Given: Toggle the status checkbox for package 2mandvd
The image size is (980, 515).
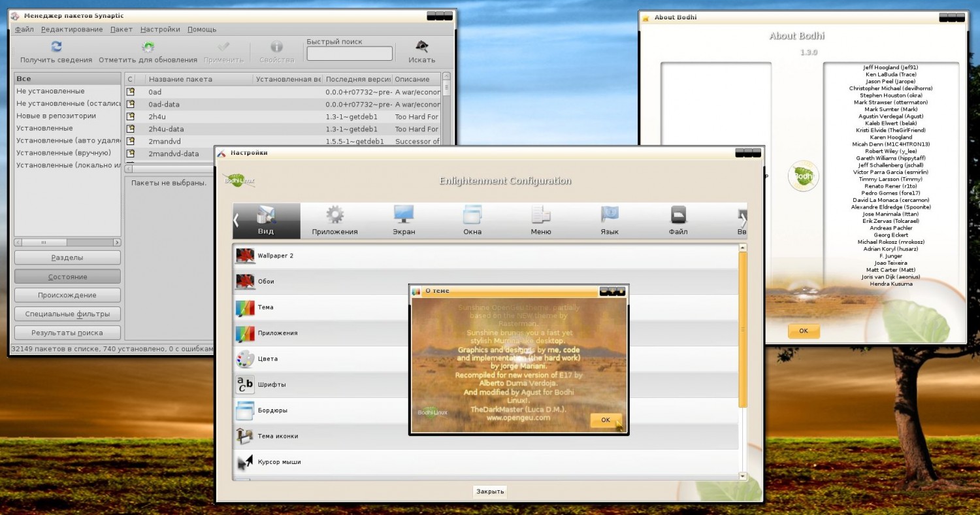Looking at the screenshot, I should pyautogui.click(x=131, y=141).
